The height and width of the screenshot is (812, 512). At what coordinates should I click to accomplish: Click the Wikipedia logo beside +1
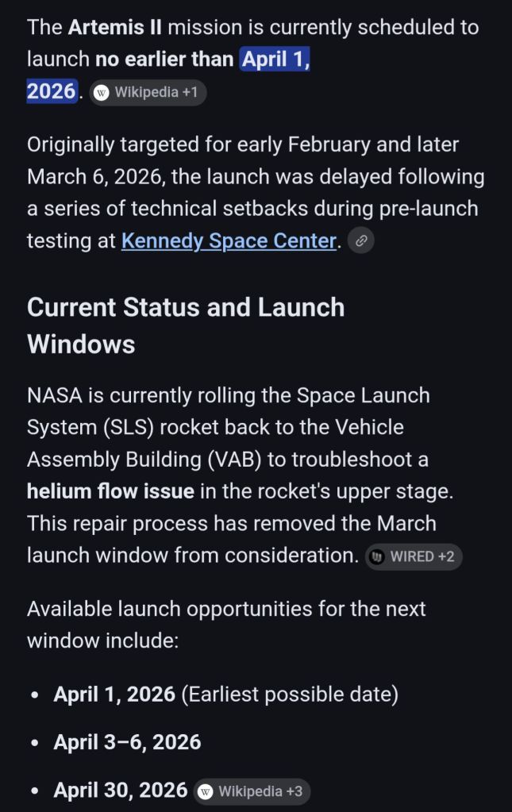(102, 92)
